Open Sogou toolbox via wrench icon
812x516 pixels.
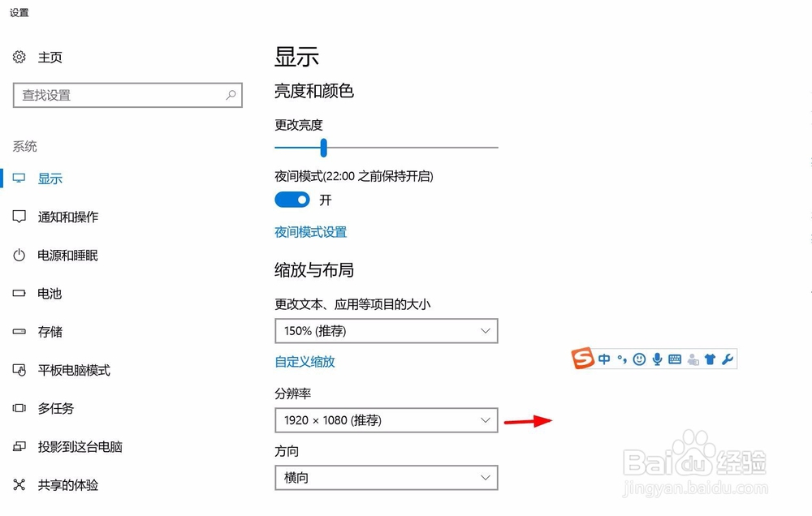pyautogui.click(x=726, y=359)
